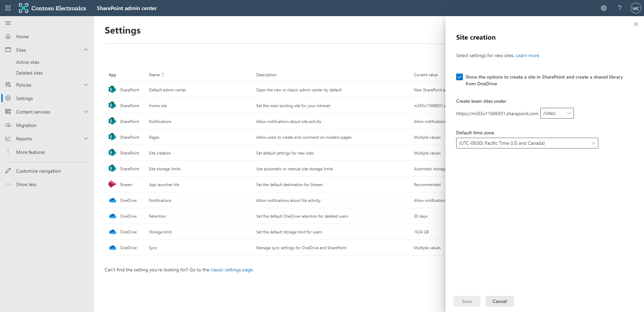Open Home in navigation
644x312 pixels.
(x=22, y=37)
